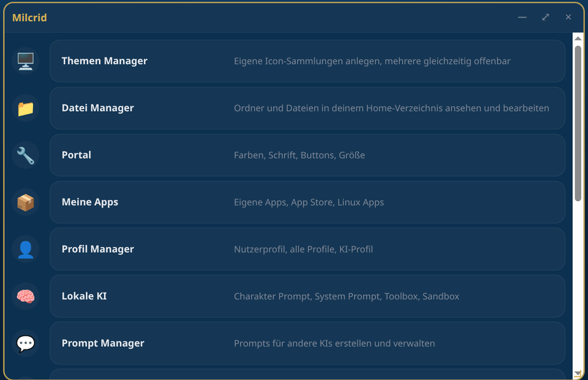This screenshot has width=588, height=380.
Task: Open the Themen Manager card
Action: pos(307,61)
